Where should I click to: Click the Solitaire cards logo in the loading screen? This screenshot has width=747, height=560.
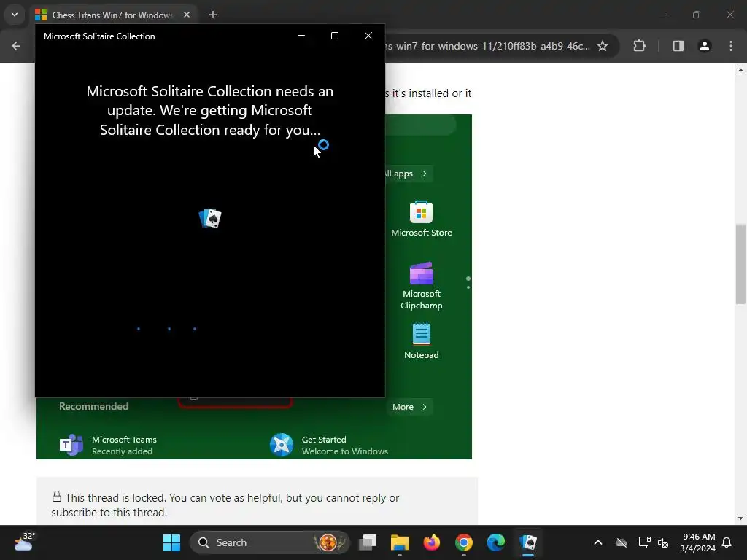point(210,219)
